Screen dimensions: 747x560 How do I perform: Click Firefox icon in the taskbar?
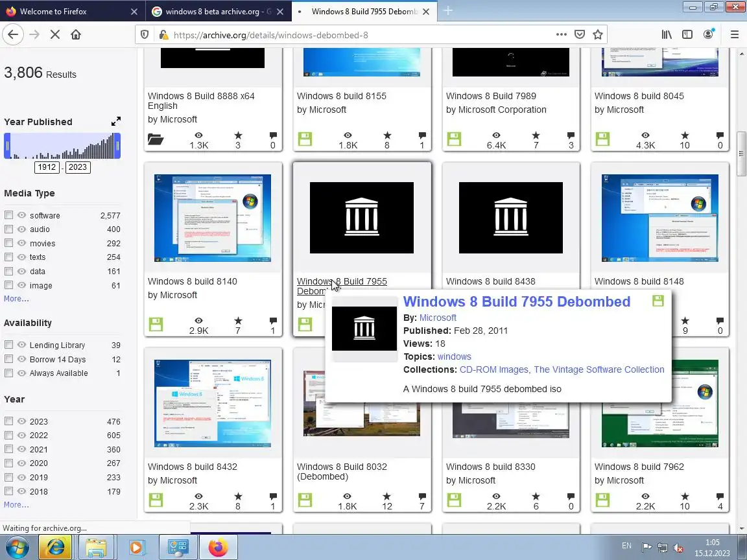point(218,547)
